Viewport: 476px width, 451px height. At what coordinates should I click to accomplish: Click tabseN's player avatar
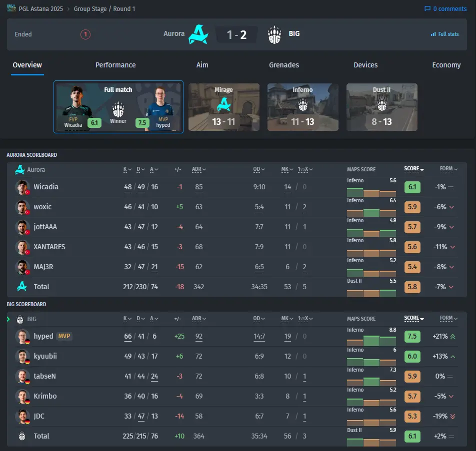[x=22, y=376]
